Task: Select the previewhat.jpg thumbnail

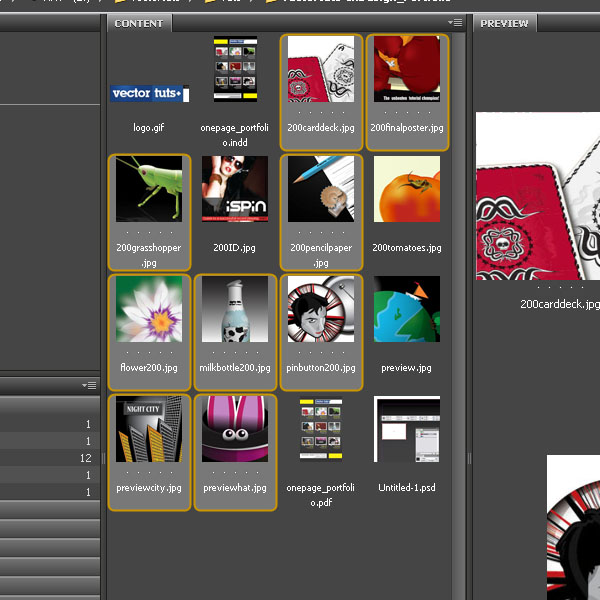Action: coord(235,429)
